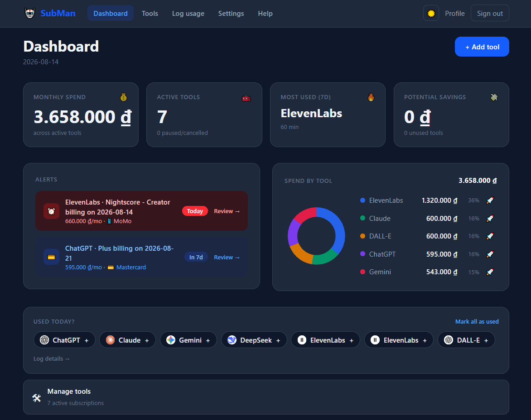Open the Profile link
531x420 pixels.
coord(454,13)
